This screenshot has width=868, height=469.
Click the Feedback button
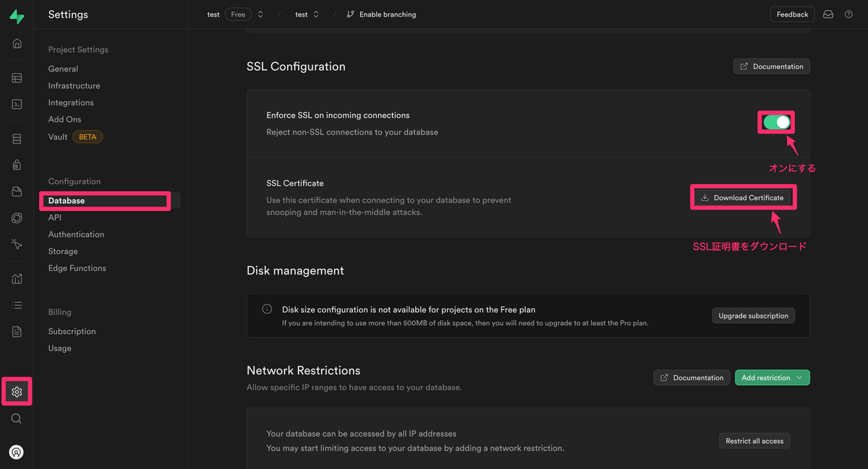tap(792, 14)
